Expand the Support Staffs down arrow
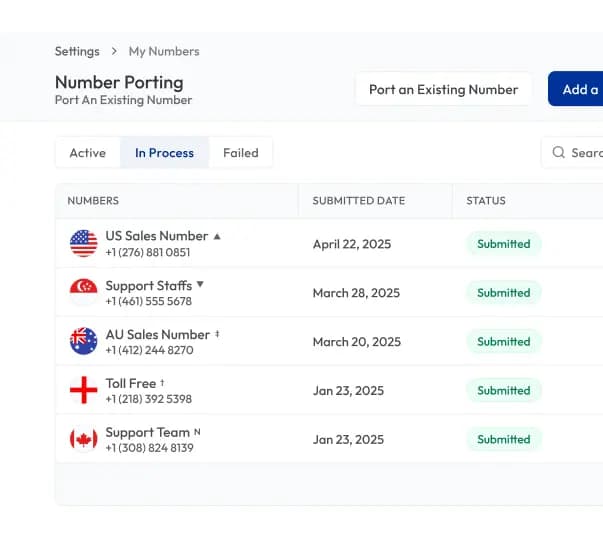Screen dimensions: 603x536 (200, 285)
